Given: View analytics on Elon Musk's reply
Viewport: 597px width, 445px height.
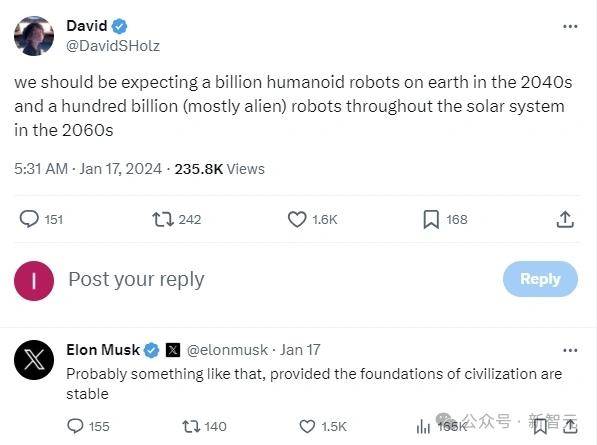Looking at the screenshot, I should pos(423,426).
